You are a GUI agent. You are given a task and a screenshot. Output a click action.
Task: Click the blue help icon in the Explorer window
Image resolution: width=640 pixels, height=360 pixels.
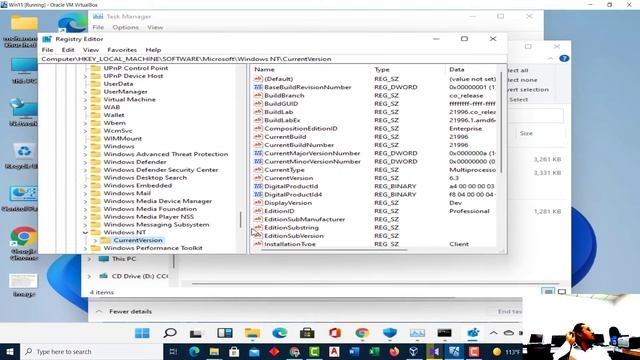point(564,58)
